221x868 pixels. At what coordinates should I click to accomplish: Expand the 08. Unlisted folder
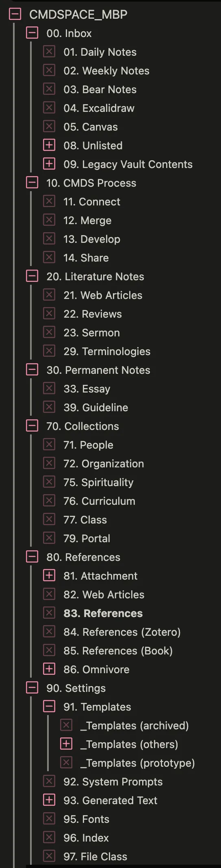point(49,145)
